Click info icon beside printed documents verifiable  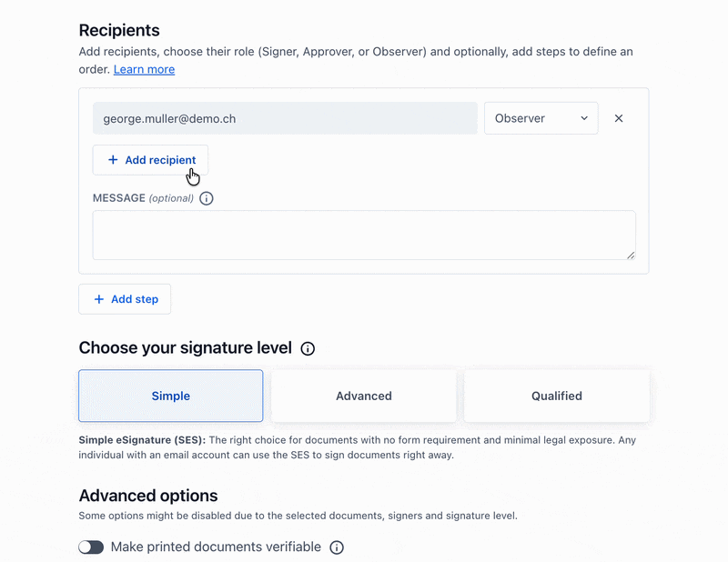[337, 547]
